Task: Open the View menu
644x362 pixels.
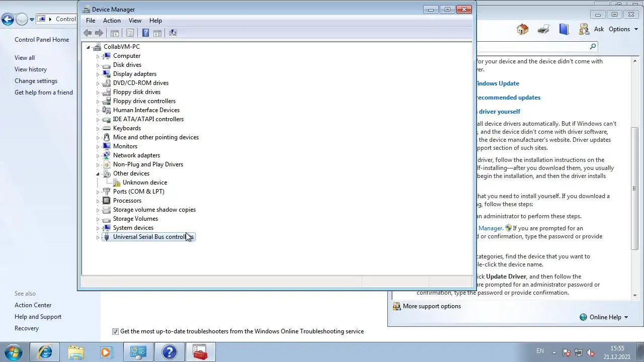Action: 135,21
